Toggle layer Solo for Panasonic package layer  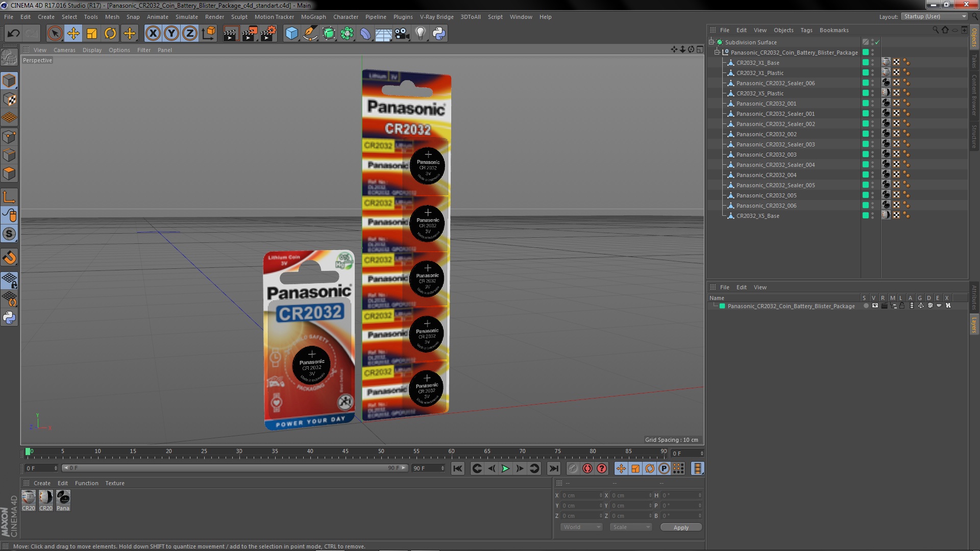point(866,306)
